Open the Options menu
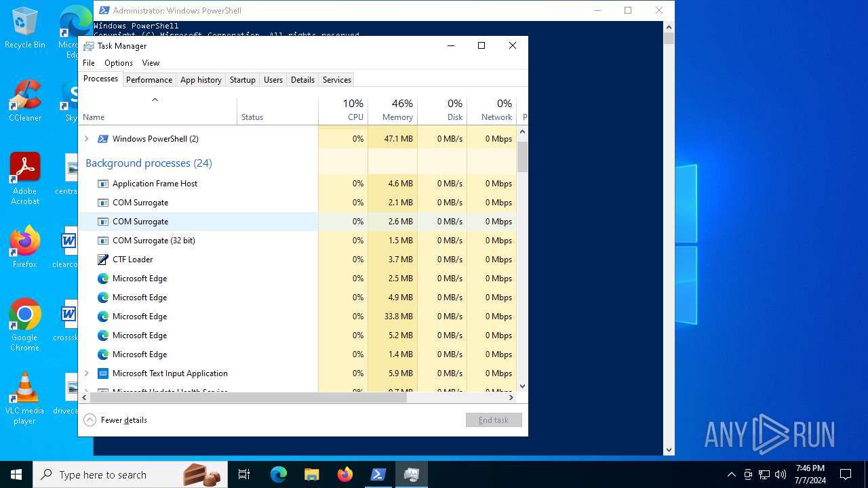Screen dimensions: 868x488 click(x=119, y=63)
